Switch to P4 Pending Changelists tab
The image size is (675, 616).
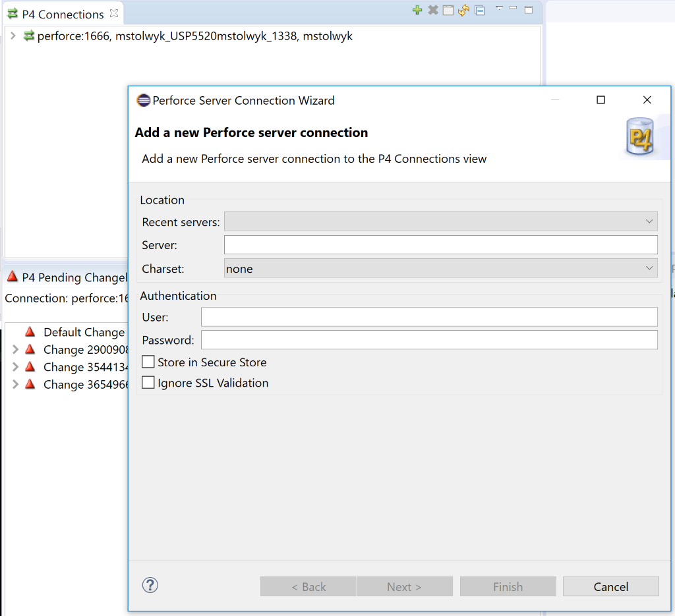[74, 277]
